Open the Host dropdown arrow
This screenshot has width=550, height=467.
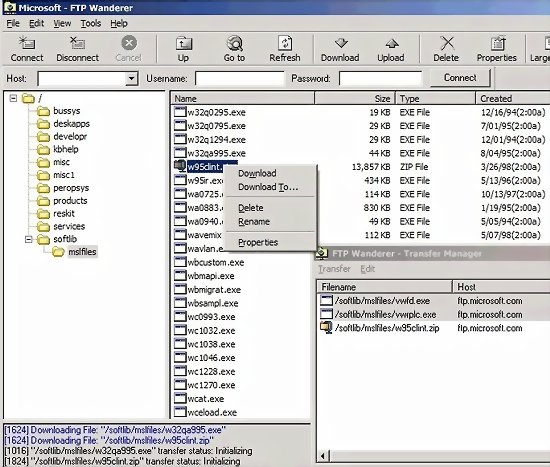[131, 78]
